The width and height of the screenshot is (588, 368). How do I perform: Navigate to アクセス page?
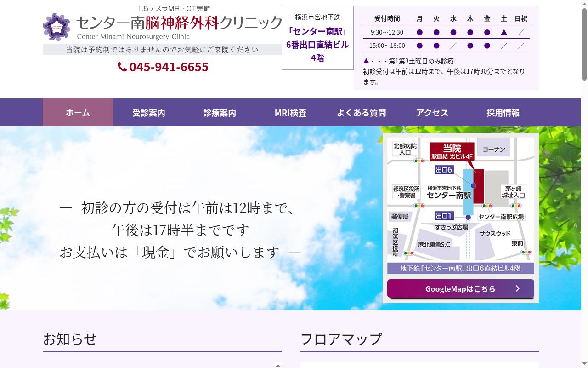(x=432, y=112)
